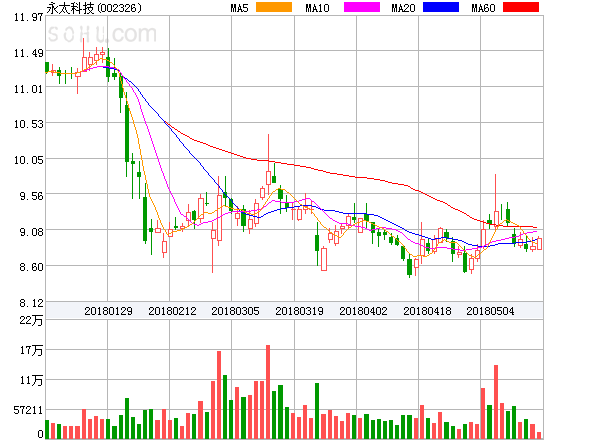
Task: Click the MA10 legend label
Action: click(x=317, y=8)
